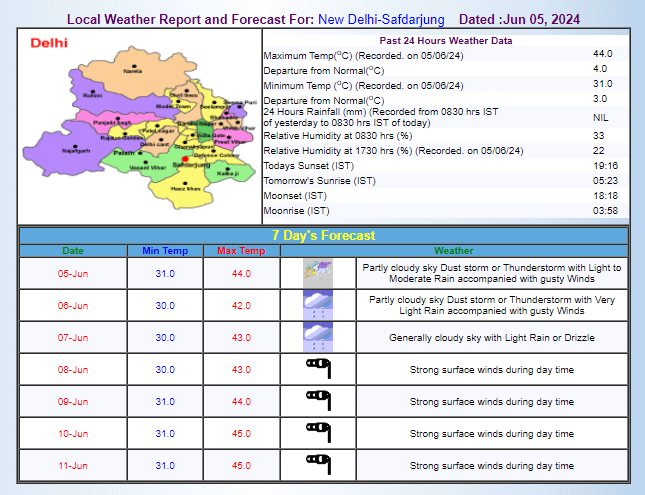Click the 7 Day's Forecast header bar

(x=323, y=235)
